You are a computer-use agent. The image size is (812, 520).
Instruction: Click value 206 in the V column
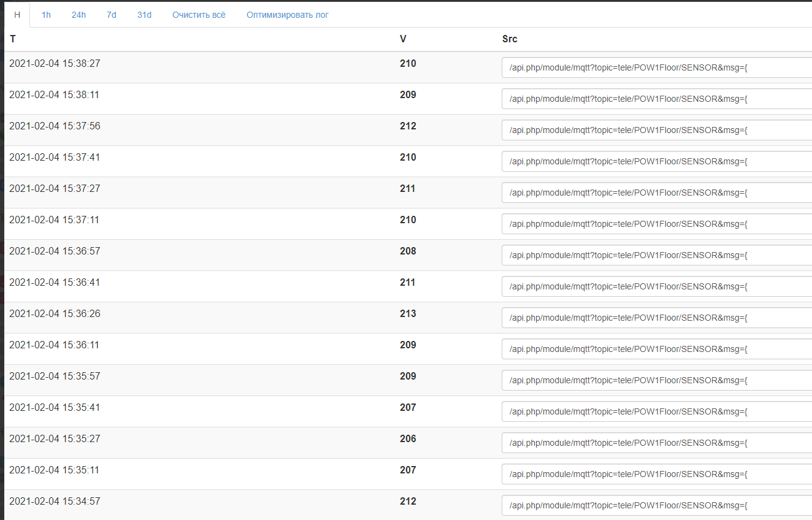pos(408,439)
